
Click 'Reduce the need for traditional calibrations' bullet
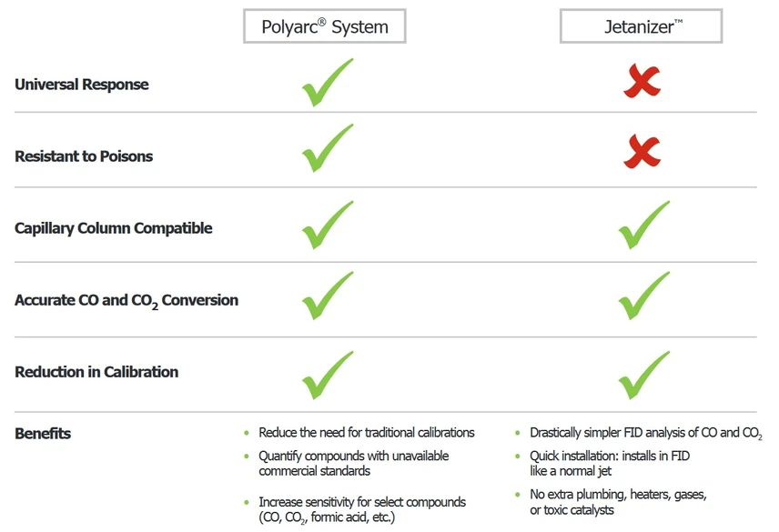point(366,433)
